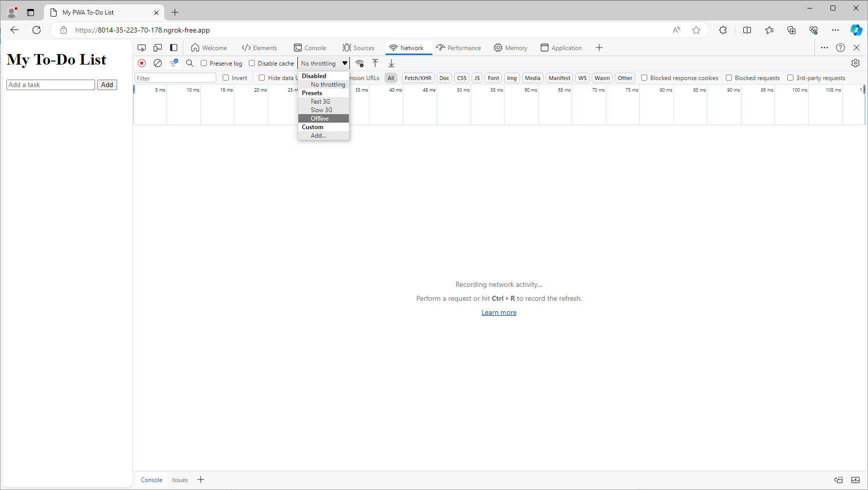
Task: Activate the inspect element picker tool
Action: [142, 48]
